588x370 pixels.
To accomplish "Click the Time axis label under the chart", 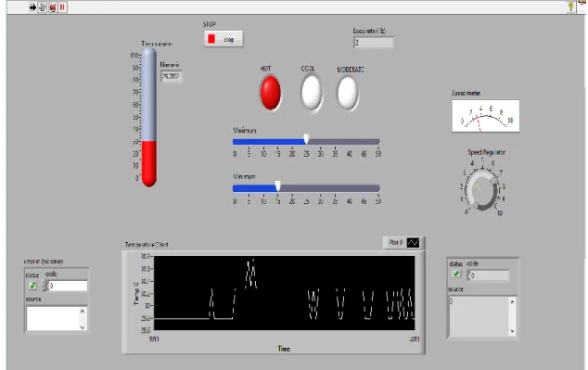I will pyautogui.click(x=284, y=349).
